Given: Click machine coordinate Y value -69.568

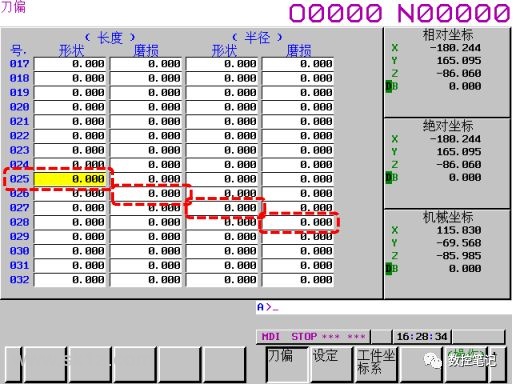Looking at the screenshot, I should 459,243.
